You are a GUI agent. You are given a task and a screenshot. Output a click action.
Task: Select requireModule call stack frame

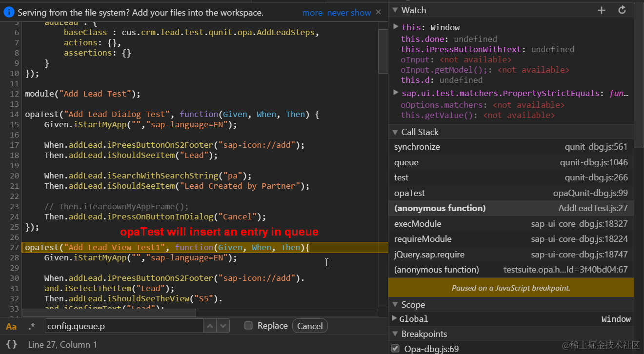(x=511, y=239)
